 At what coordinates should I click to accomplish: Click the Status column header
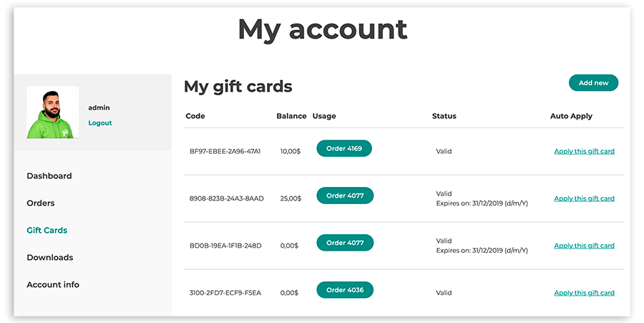click(x=444, y=116)
